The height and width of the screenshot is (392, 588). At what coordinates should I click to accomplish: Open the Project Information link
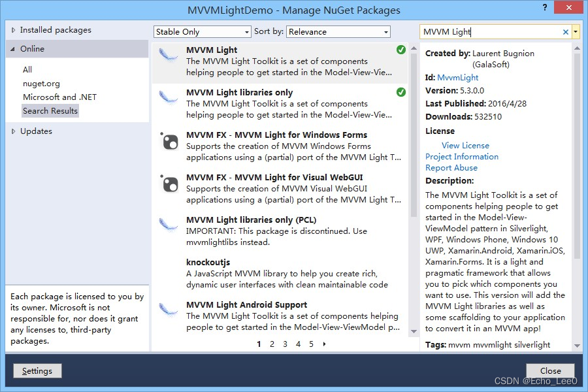pos(462,157)
